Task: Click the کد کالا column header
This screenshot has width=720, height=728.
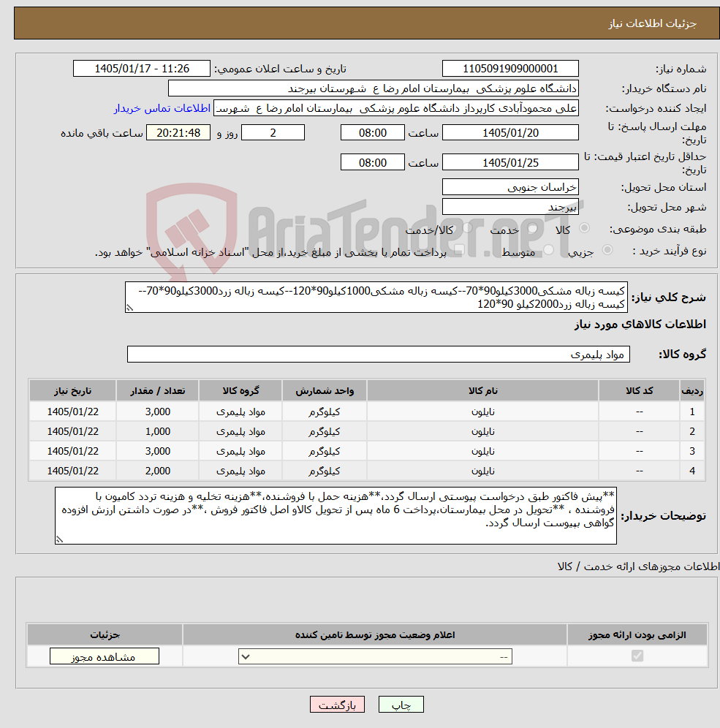Action: point(639,391)
